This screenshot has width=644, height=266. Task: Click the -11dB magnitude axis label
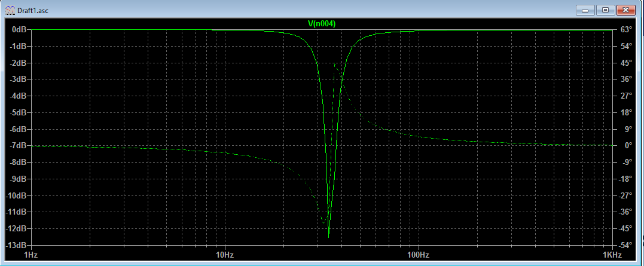pyautogui.click(x=16, y=212)
